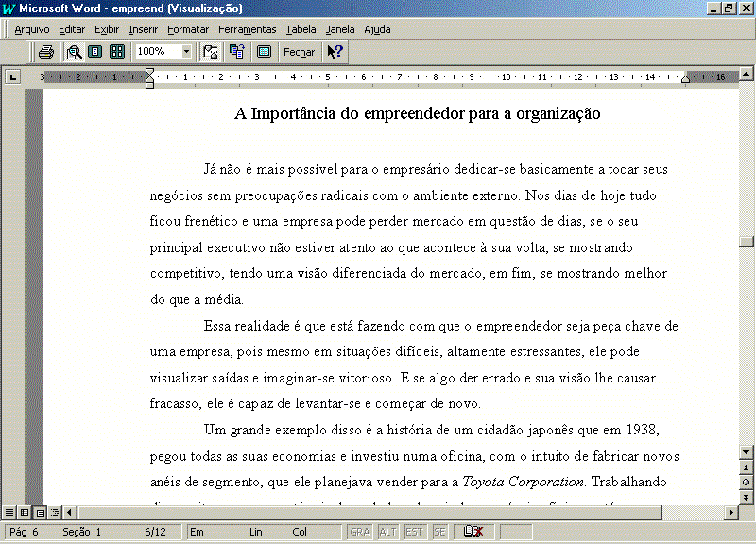Click the Fechar button
Image resolution: width=756 pixels, height=544 pixels.
click(x=299, y=52)
